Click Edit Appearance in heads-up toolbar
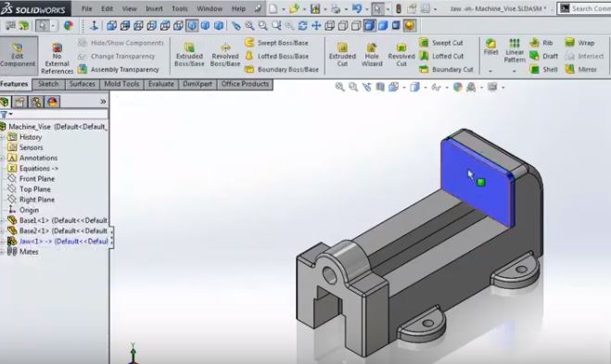Image resolution: width=611 pixels, height=364 pixels. [457, 87]
